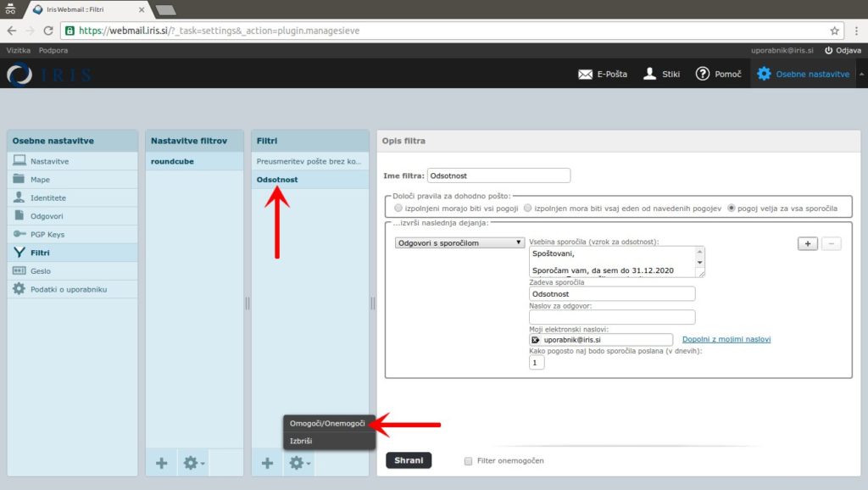The height and width of the screenshot is (490, 868).
Task: Choose 'Omogoči/Onemogoči' from the popup menu
Action: (x=327, y=423)
